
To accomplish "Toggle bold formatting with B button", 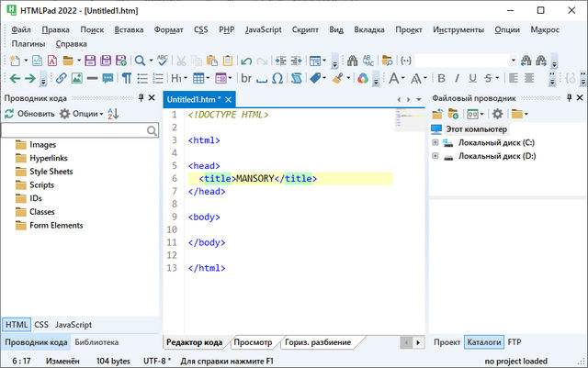I will click(x=441, y=78).
